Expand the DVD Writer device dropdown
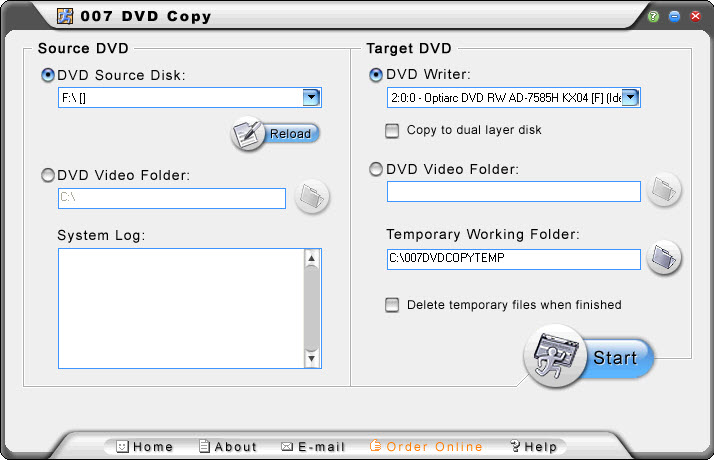 tap(631, 97)
